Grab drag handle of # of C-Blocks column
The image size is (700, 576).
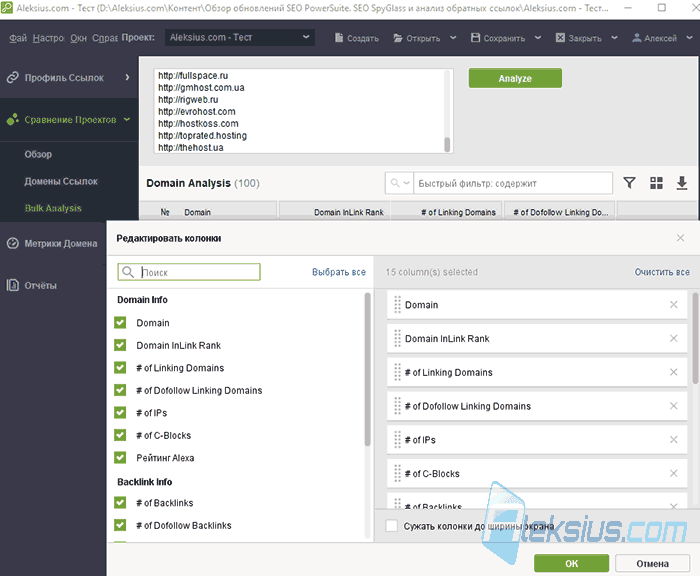(397, 473)
